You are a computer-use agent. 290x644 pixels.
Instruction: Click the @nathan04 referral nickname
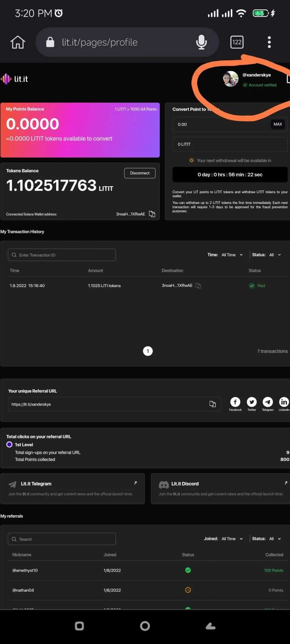pyautogui.click(x=23, y=590)
